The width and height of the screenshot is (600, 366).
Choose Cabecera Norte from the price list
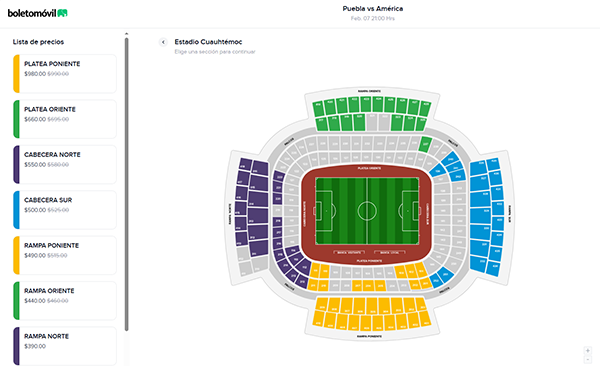point(65,164)
